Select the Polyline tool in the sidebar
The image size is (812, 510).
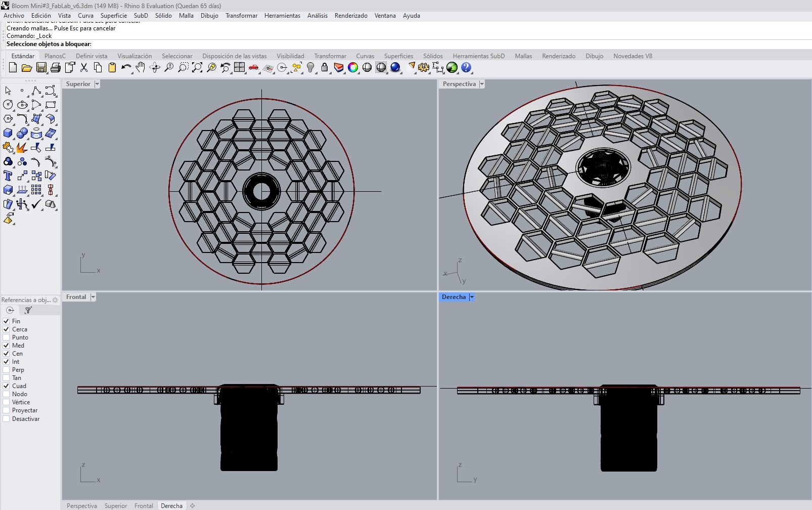[36, 91]
